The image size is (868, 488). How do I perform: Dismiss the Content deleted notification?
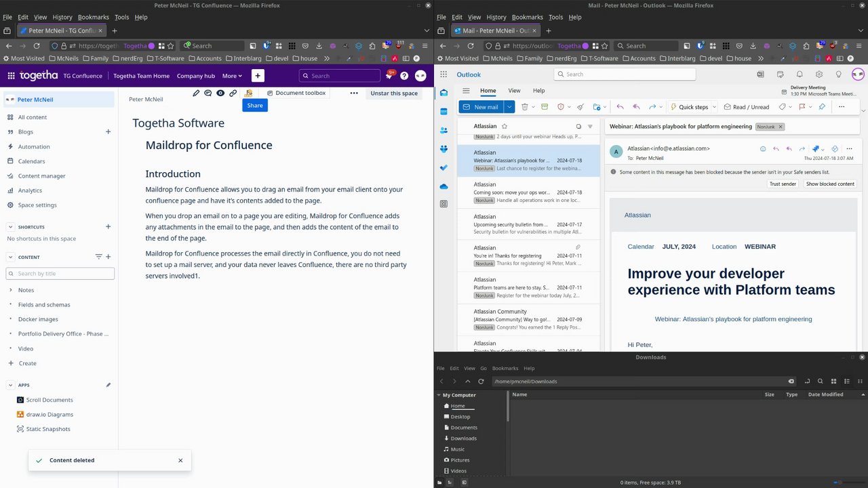point(180,460)
